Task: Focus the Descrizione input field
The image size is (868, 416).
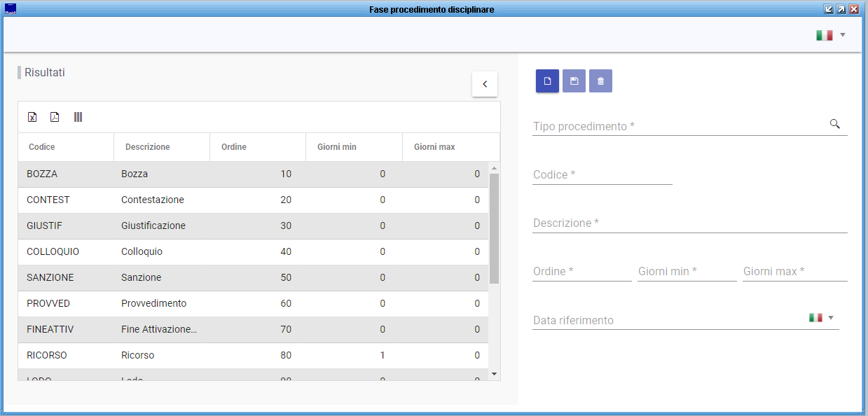Action: 689,223
